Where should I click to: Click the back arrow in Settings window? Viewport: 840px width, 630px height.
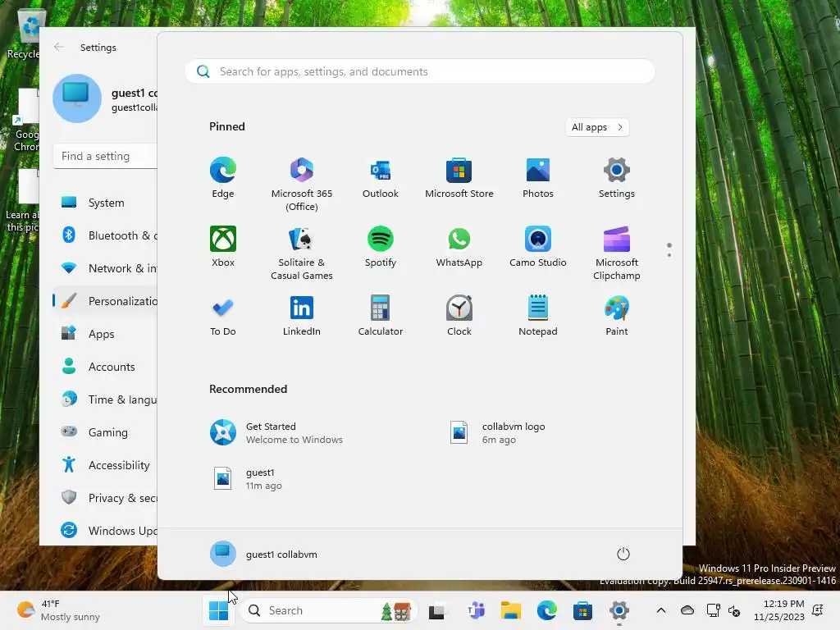pos(59,47)
